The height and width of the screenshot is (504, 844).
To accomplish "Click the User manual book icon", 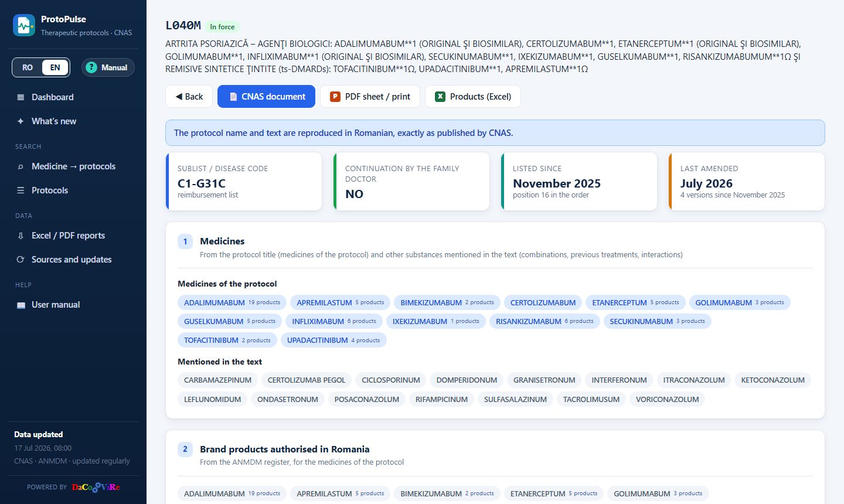I will click(x=21, y=305).
